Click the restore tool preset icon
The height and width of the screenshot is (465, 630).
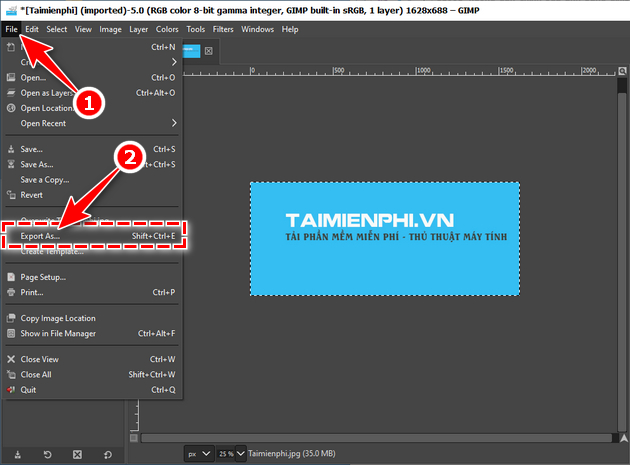47,455
